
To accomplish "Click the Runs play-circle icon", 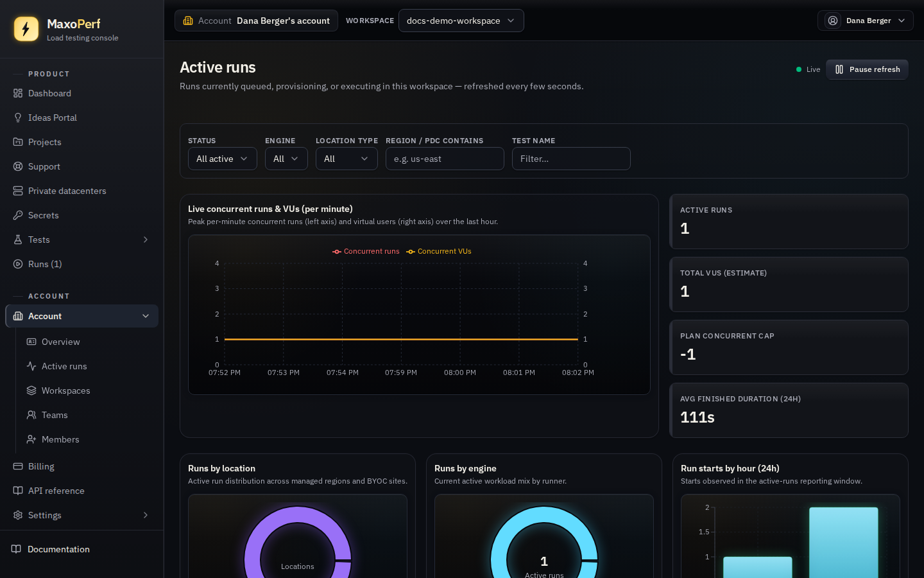I will (18, 264).
